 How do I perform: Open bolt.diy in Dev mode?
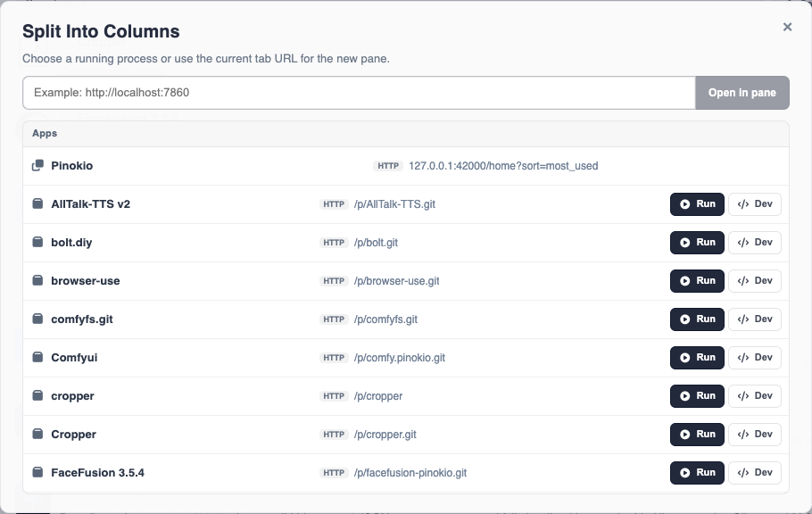tap(755, 243)
